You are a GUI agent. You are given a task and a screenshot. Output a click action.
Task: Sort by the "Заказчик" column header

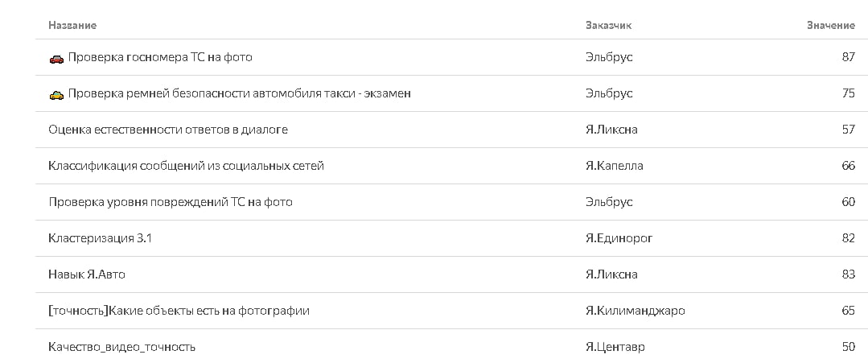click(608, 26)
